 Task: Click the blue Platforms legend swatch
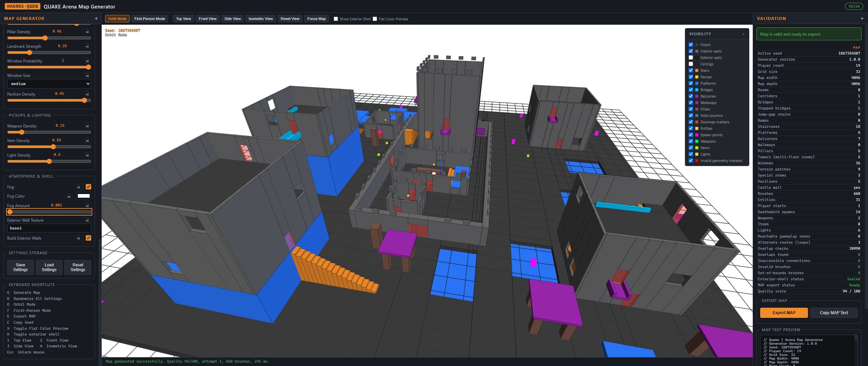click(x=697, y=83)
